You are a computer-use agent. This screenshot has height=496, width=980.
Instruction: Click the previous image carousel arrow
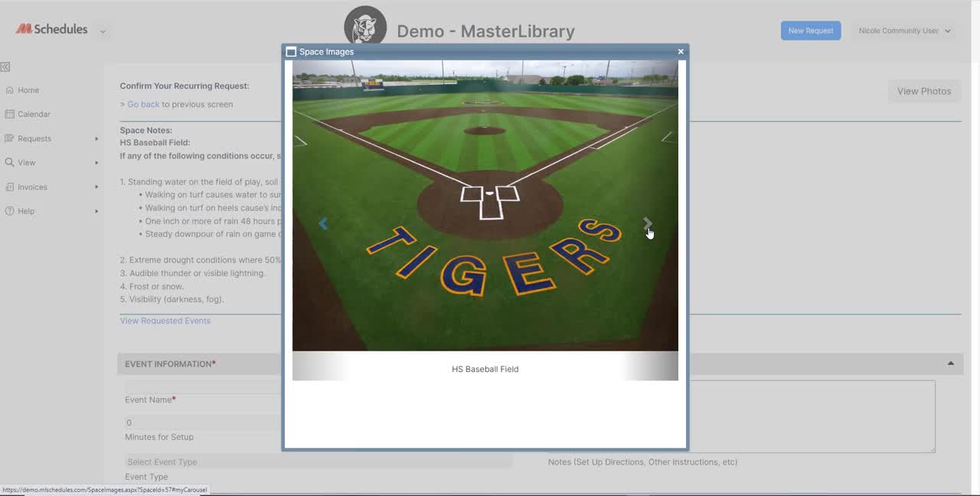click(323, 224)
